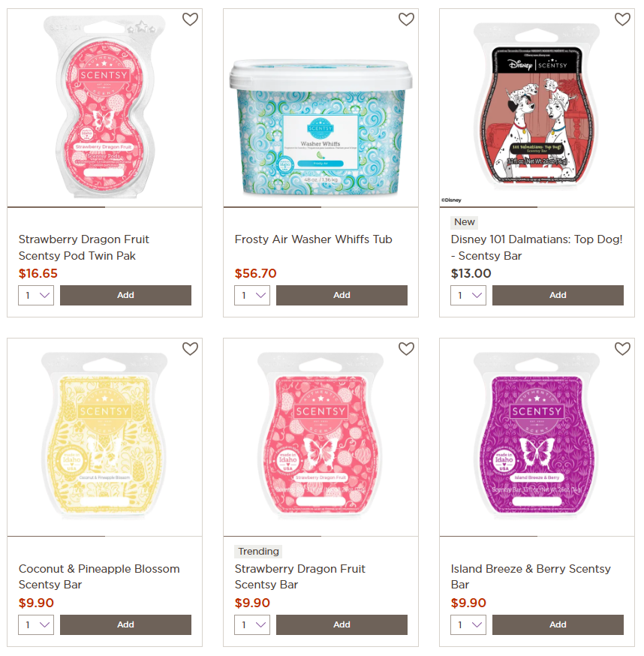The image size is (644, 656).
Task: Favorite the Island Breeze & Berry Scentsy Bar
Action: pos(622,348)
